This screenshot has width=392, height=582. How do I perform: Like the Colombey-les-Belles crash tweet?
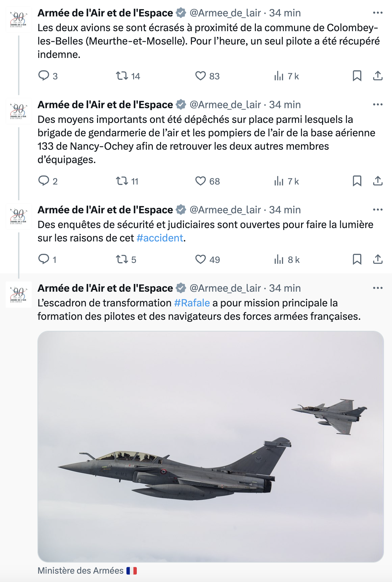pos(201,76)
